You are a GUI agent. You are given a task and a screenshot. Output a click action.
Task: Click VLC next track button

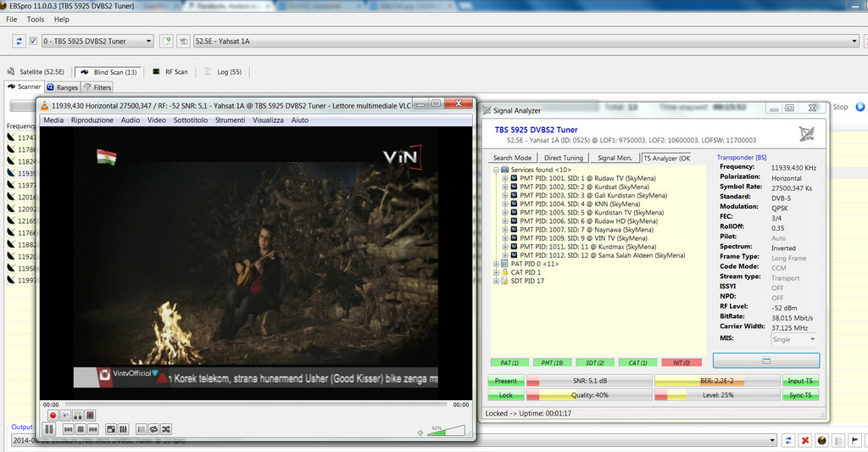pyautogui.click(x=93, y=429)
